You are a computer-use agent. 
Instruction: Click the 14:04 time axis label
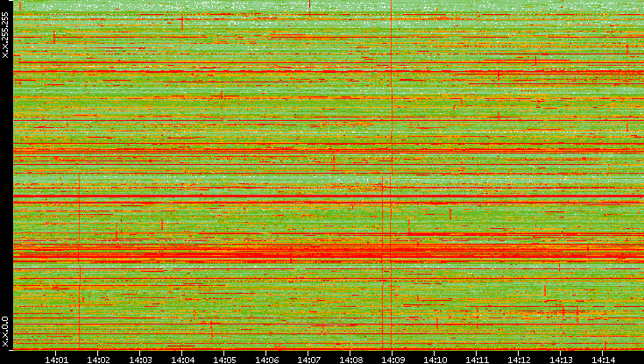tap(182, 360)
